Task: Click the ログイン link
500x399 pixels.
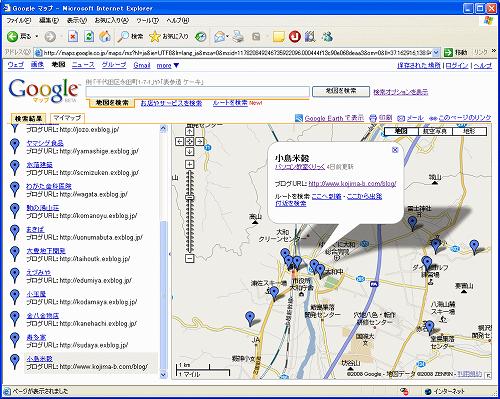Action: [x=457, y=65]
